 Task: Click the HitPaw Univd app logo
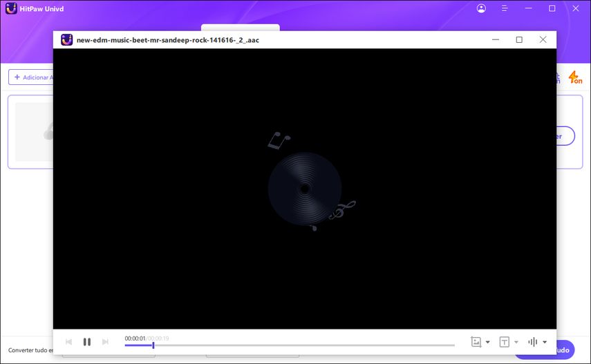11,8
